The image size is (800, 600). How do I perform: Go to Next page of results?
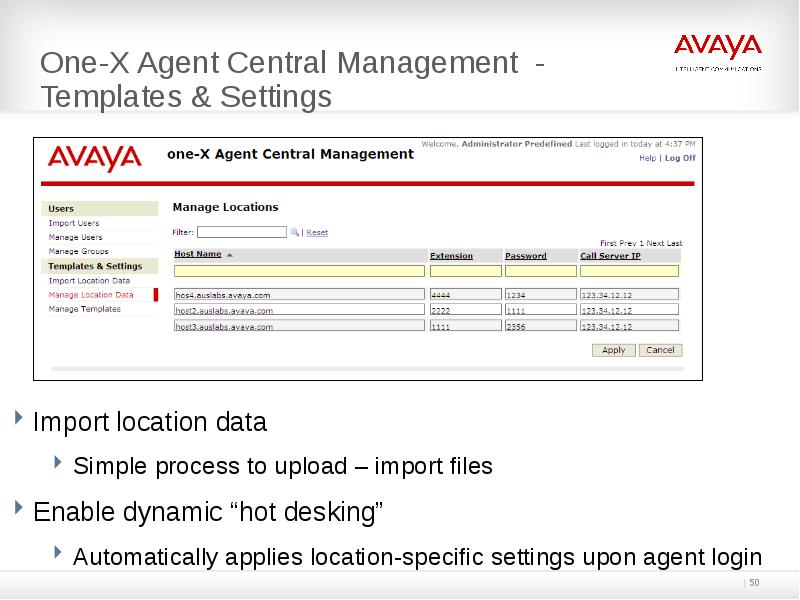655,243
